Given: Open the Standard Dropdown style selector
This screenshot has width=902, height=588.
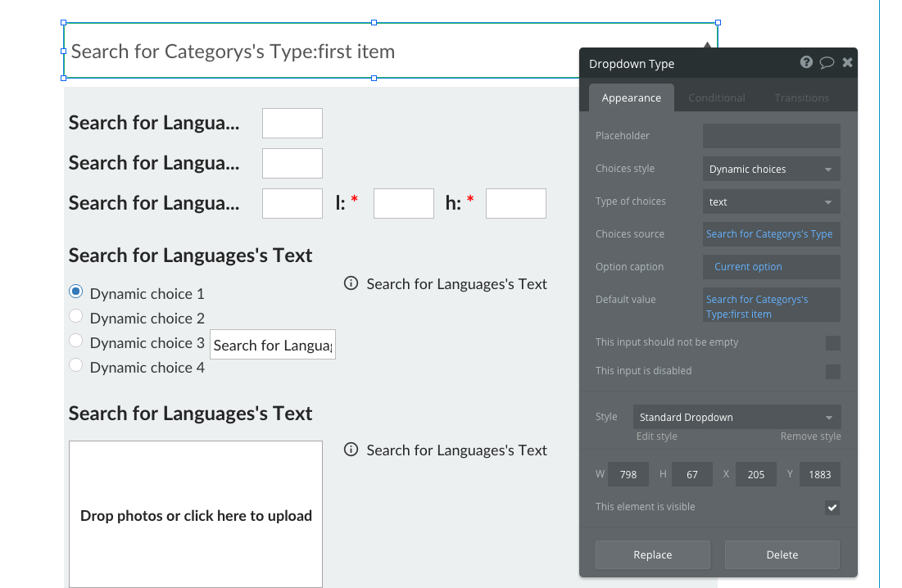Looking at the screenshot, I should (737, 418).
